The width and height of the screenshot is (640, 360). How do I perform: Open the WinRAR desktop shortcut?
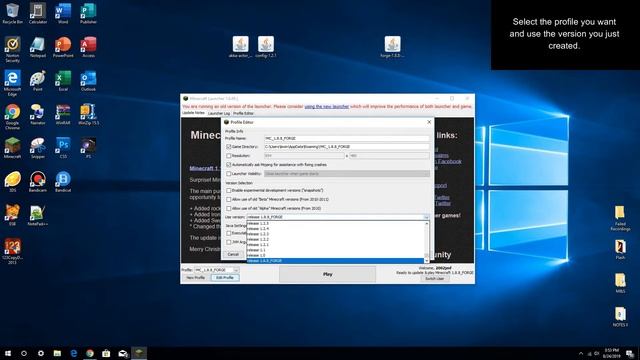[63, 114]
